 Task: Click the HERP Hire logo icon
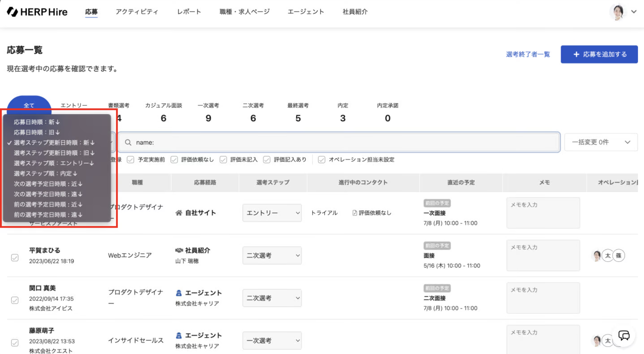12,12
